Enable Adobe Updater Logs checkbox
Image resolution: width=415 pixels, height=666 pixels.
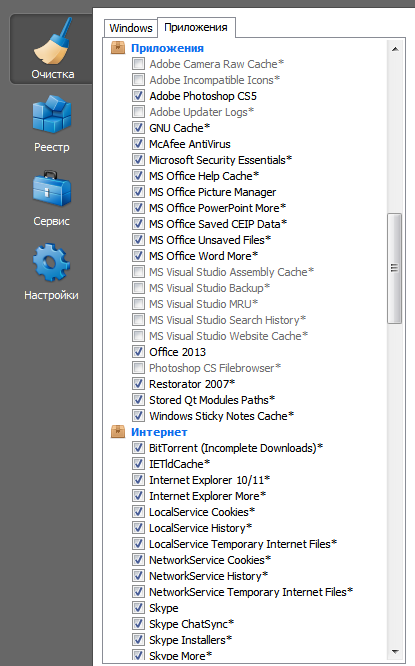click(138, 112)
